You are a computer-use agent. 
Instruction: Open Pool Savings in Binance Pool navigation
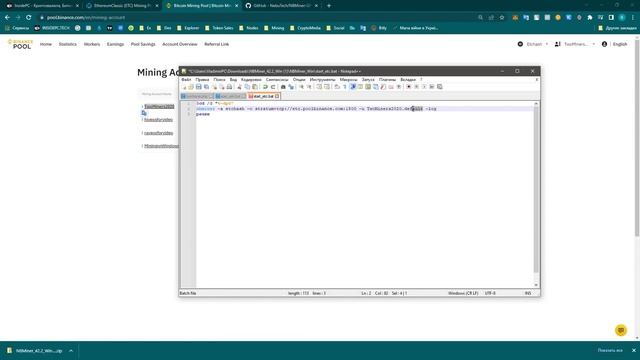(x=143, y=44)
